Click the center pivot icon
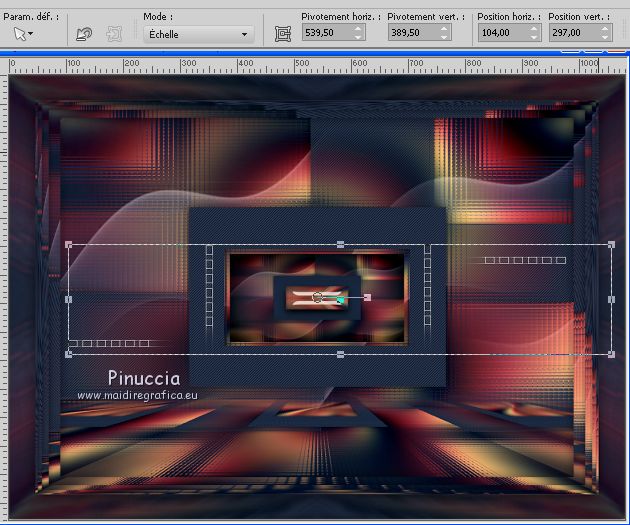630x525 pixels. 282,34
